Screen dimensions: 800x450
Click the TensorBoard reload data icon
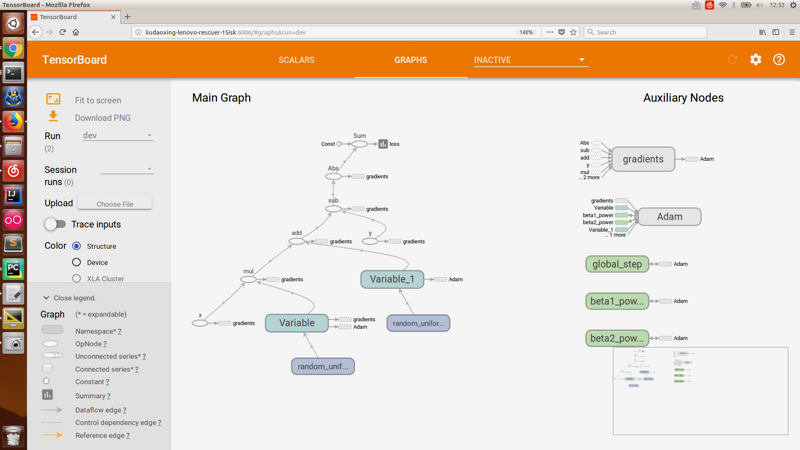(x=733, y=60)
